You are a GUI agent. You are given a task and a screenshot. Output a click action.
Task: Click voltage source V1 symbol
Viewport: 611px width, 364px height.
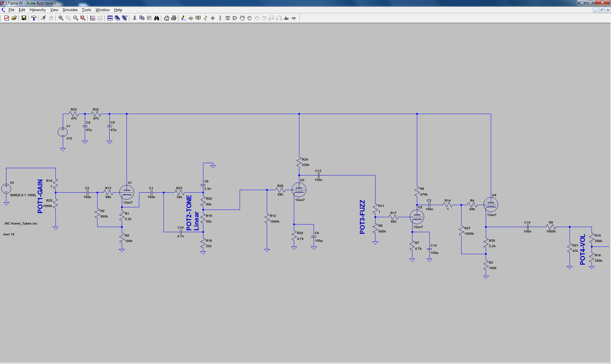[62, 132]
